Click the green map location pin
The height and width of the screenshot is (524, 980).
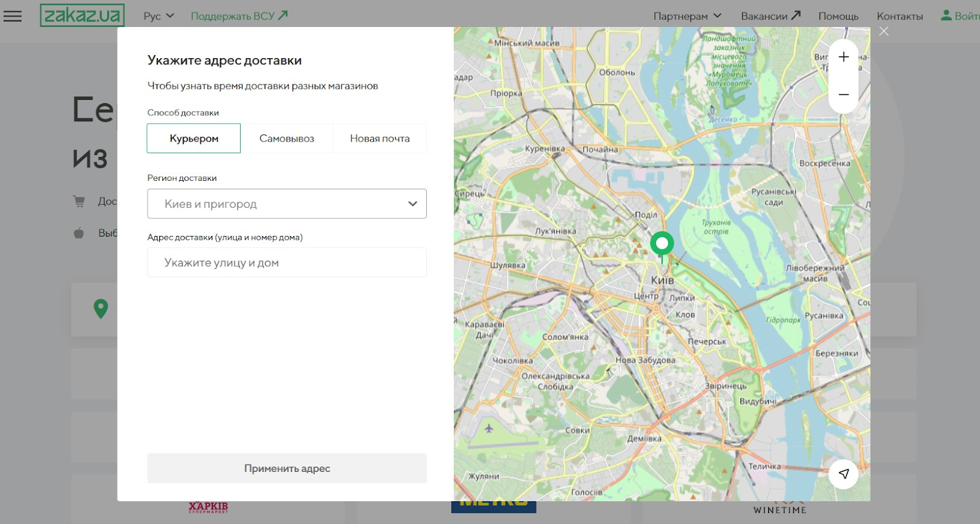click(661, 244)
